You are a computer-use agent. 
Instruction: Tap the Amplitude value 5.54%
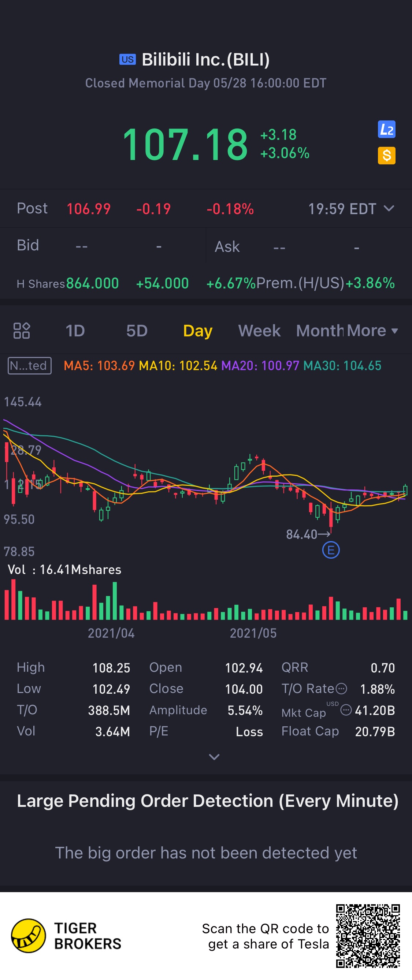245,710
